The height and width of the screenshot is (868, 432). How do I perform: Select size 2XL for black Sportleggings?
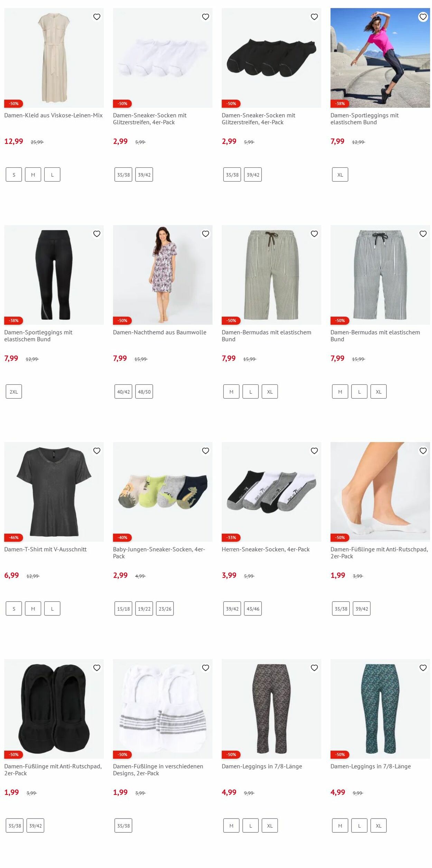(x=14, y=392)
